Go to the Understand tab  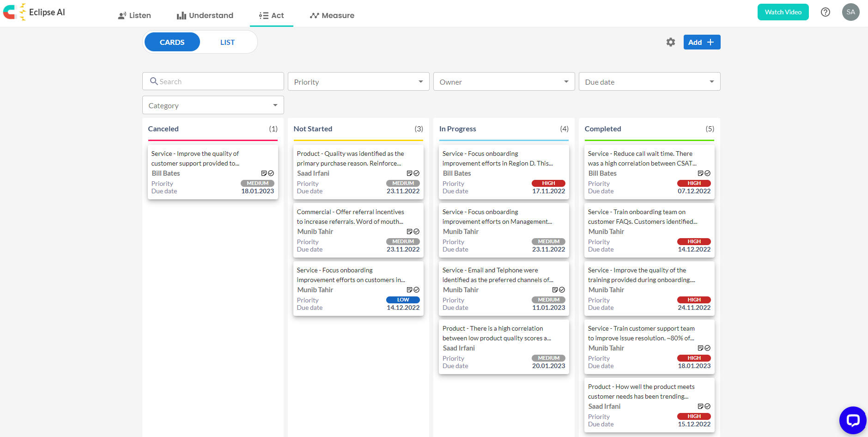[x=205, y=15]
